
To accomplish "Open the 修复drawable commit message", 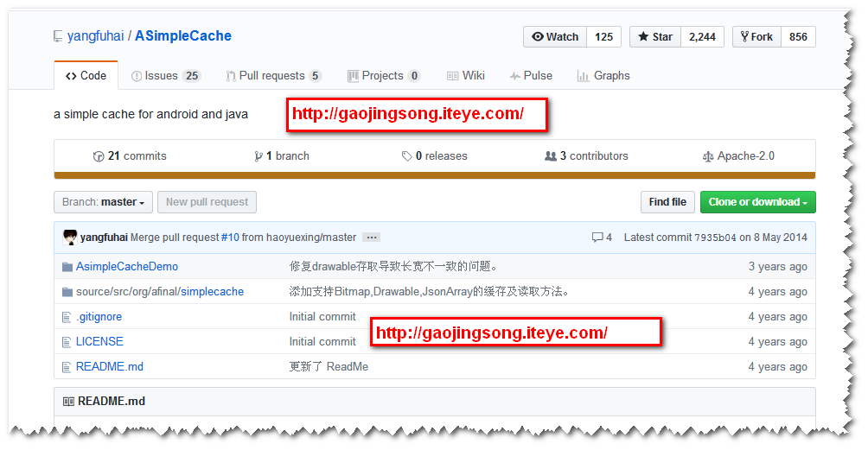I will 393,267.
